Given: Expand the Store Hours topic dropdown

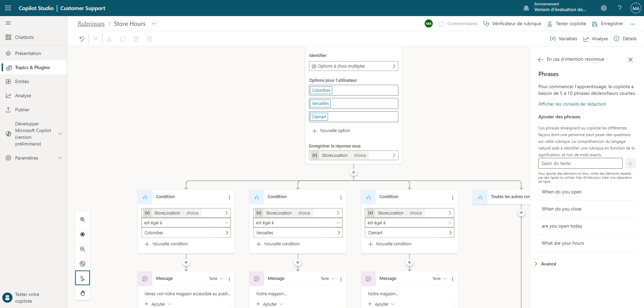Looking at the screenshot, I should pos(154,23).
